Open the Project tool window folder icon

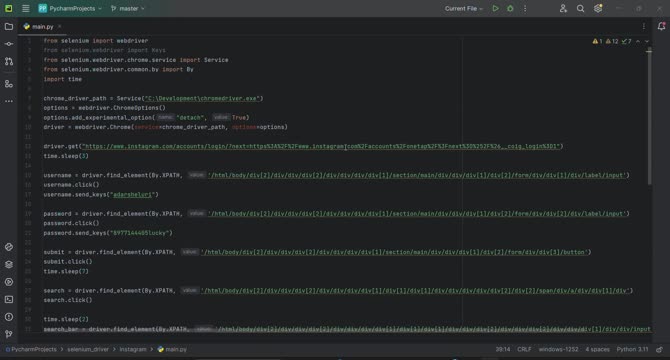9,26
